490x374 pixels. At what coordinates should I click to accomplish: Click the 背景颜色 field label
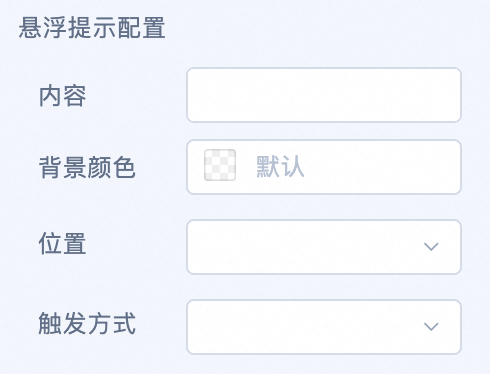tap(87, 167)
